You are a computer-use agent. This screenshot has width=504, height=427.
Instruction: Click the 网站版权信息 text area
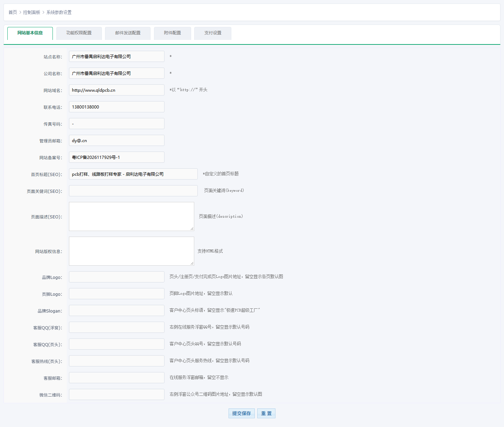(132, 251)
